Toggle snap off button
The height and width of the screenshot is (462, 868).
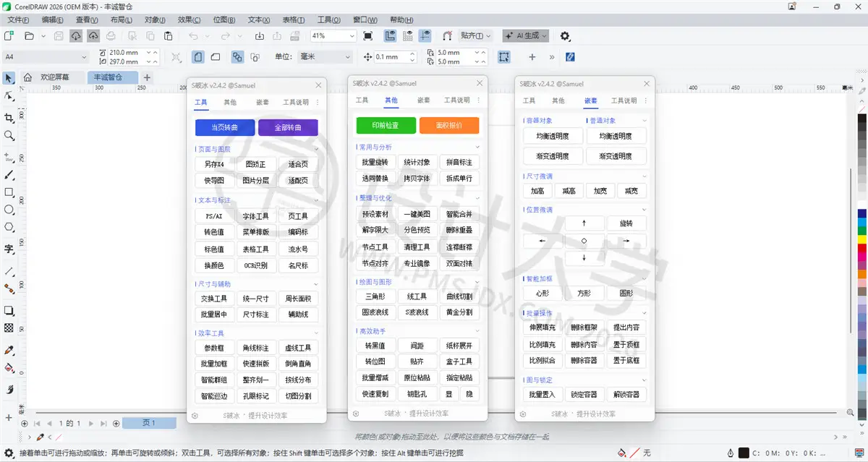coord(447,35)
